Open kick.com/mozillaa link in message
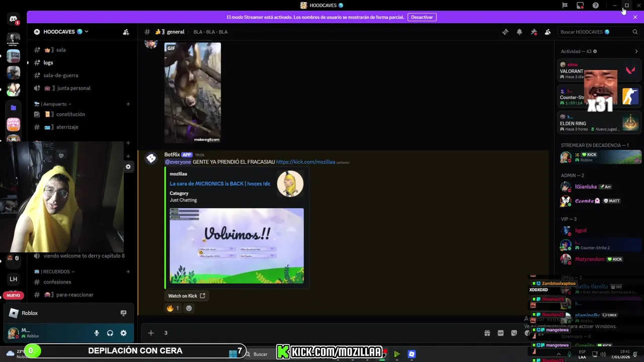This screenshot has width=644, height=362. pos(305,162)
